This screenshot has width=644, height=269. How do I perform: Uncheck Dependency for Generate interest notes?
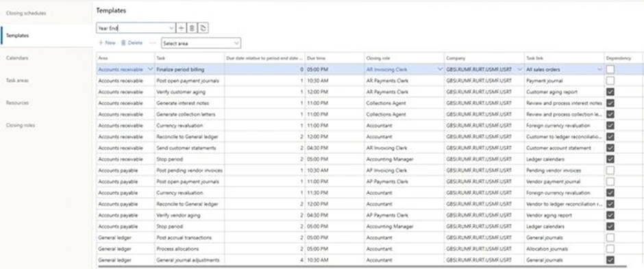(610, 103)
